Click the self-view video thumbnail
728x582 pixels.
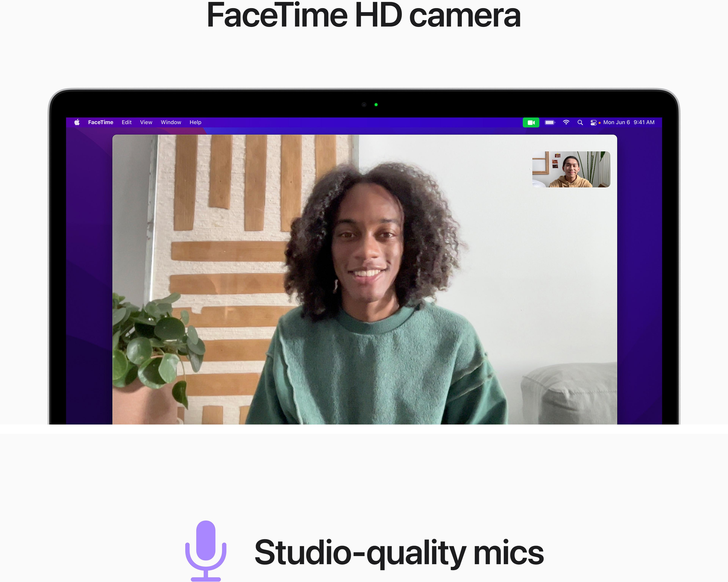pos(571,169)
